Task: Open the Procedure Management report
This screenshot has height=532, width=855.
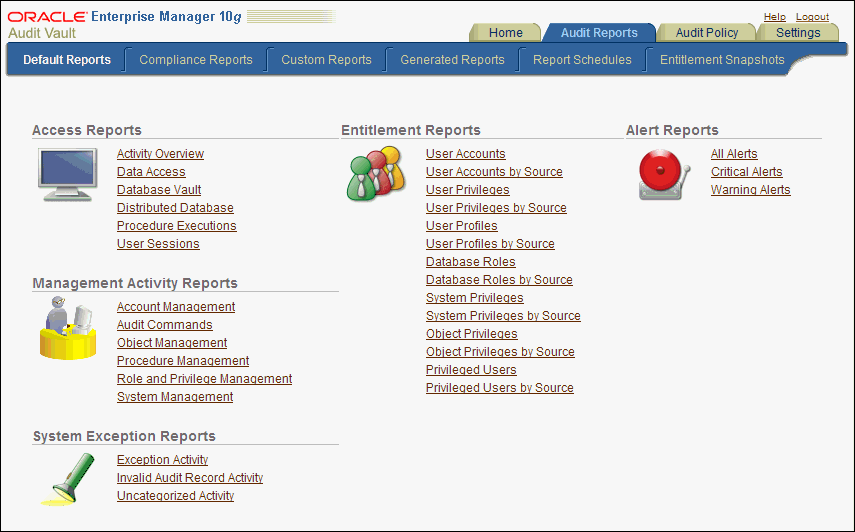Action: coord(183,361)
